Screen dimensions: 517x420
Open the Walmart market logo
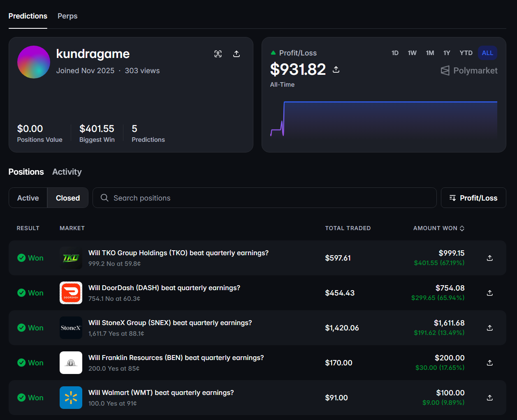(x=71, y=398)
